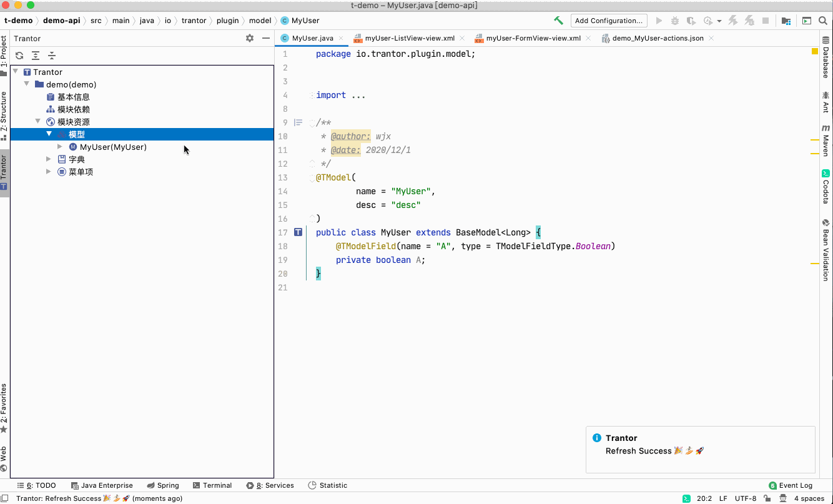Open Trantor panel settings gear

pos(250,38)
